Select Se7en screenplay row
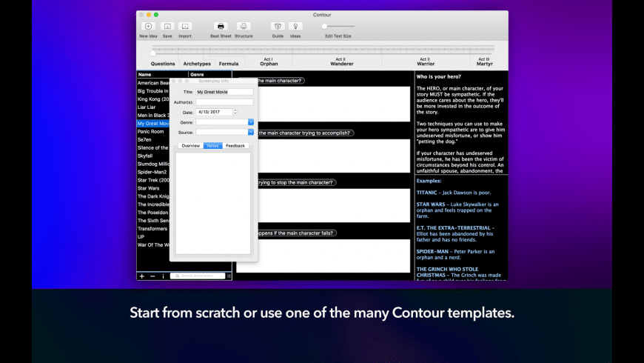 click(x=152, y=139)
